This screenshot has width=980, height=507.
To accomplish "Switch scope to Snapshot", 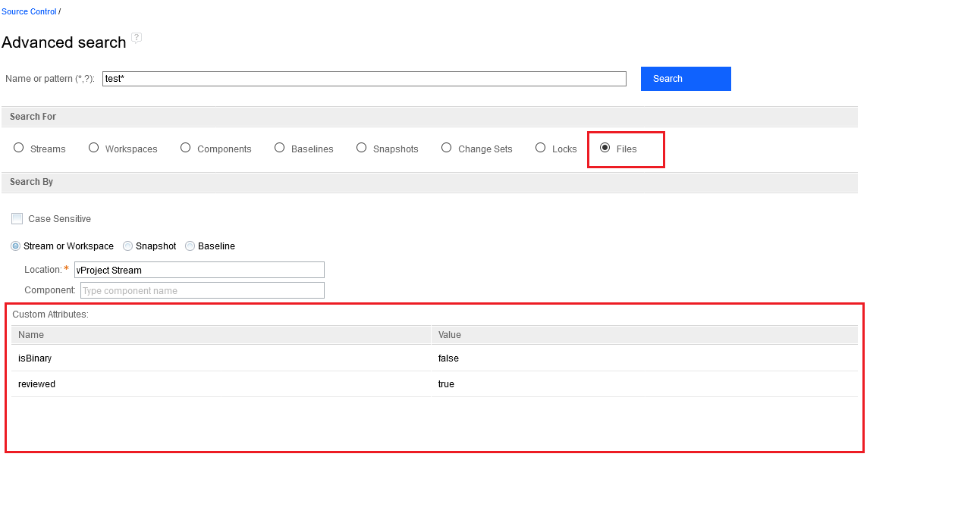I will [x=128, y=246].
